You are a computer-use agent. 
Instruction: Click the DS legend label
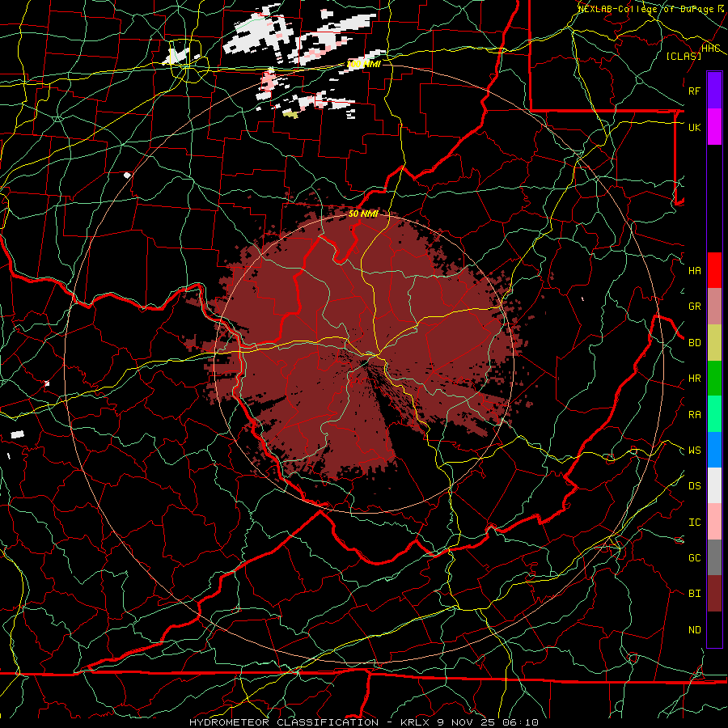(694, 486)
